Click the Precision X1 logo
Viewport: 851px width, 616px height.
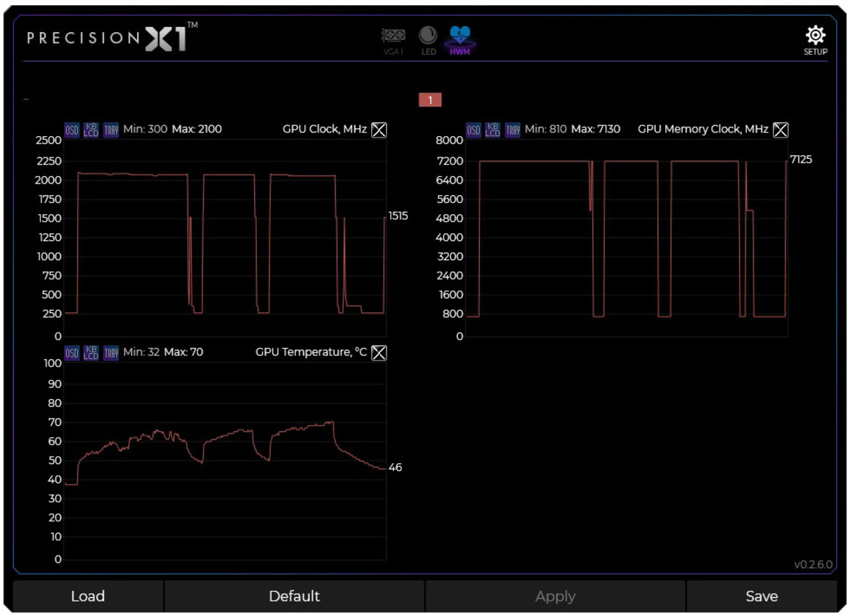pos(113,37)
